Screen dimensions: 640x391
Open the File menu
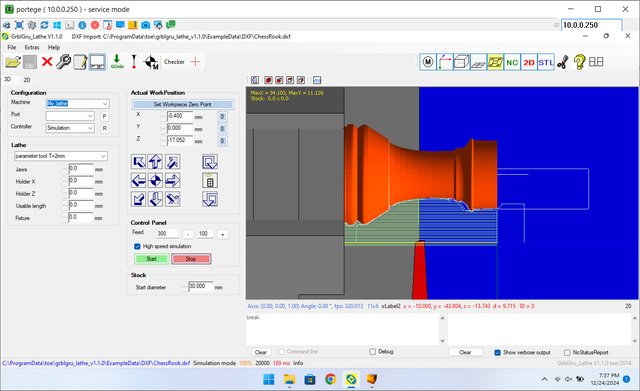click(12, 47)
